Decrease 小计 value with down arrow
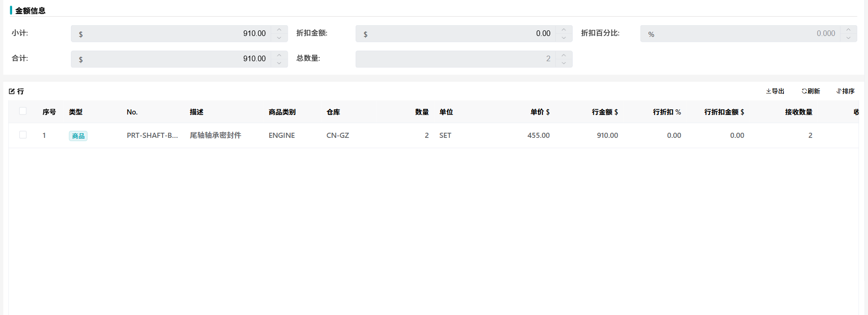868x315 pixels. coord(279,38)
